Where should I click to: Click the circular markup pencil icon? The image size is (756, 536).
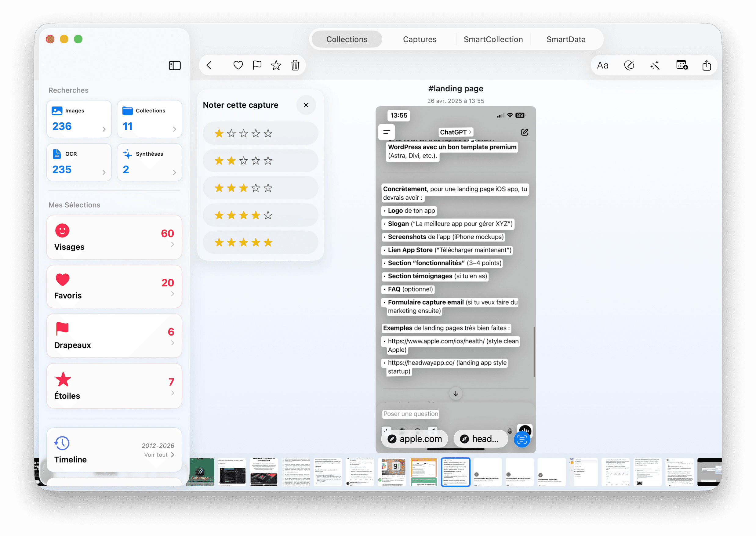tap(629, 65)
